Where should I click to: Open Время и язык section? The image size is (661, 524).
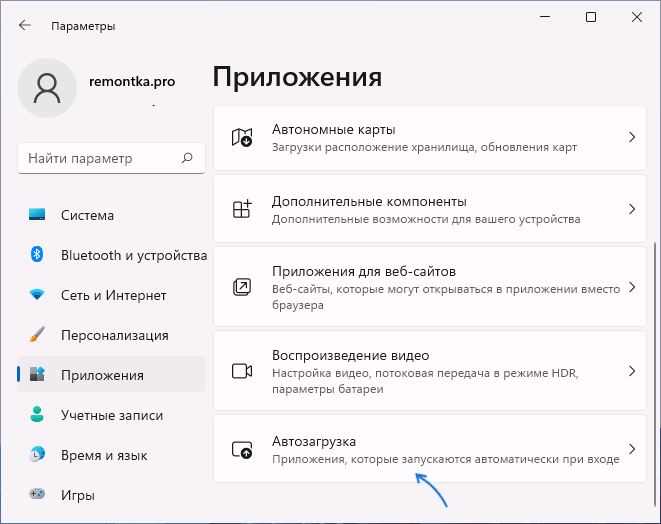pos(111,455)
